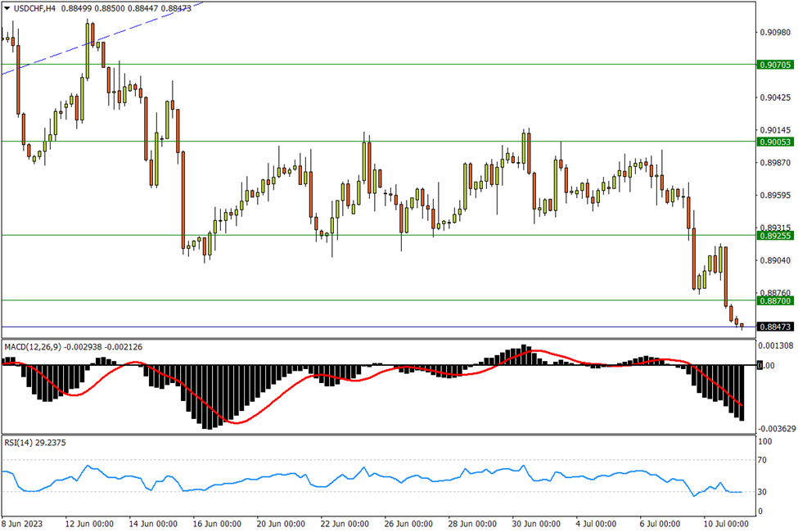This screenshot has width=798, height=532.
Task: Click the 30 Jun 00:00 date on time axis
Action: click(x=538, y=523)
